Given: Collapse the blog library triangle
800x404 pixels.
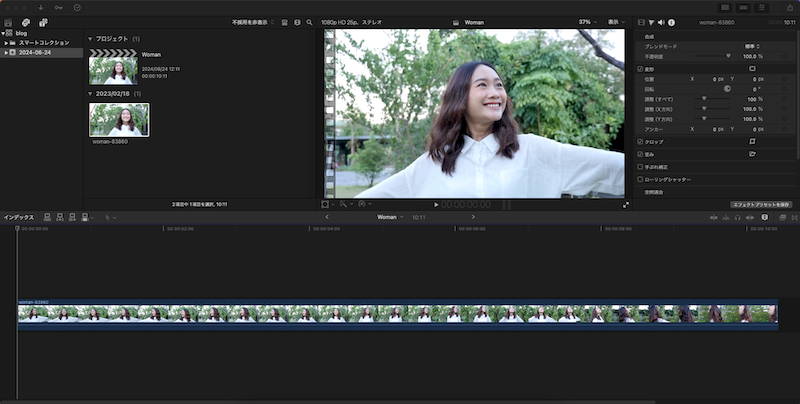Looking at the screenshot, I should [x=3, y=33].
